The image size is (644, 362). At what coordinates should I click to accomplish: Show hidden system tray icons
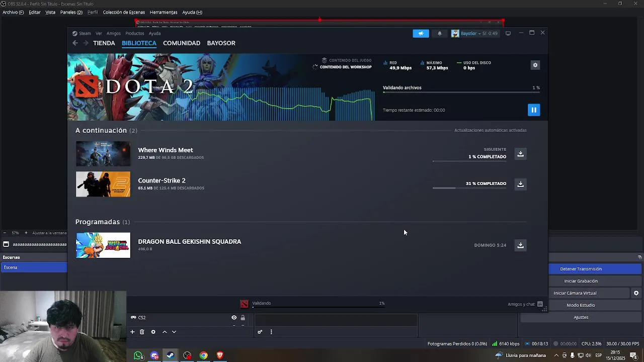coord(556,355)
